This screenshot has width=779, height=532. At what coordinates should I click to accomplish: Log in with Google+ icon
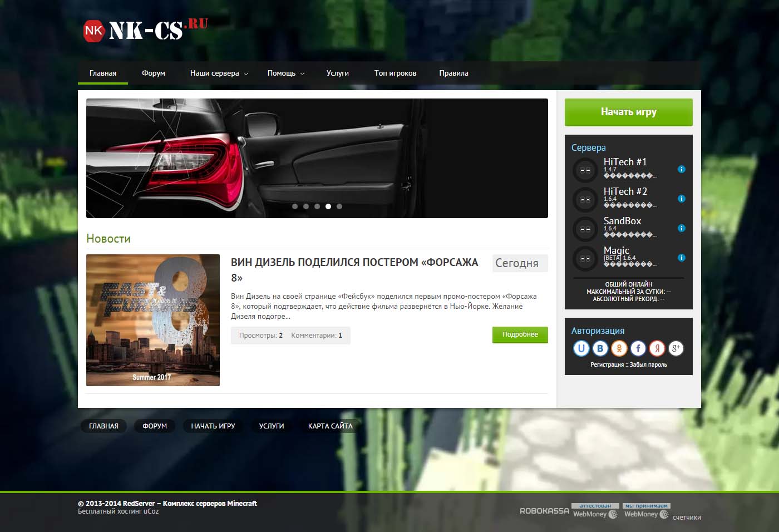pos(676,348)
